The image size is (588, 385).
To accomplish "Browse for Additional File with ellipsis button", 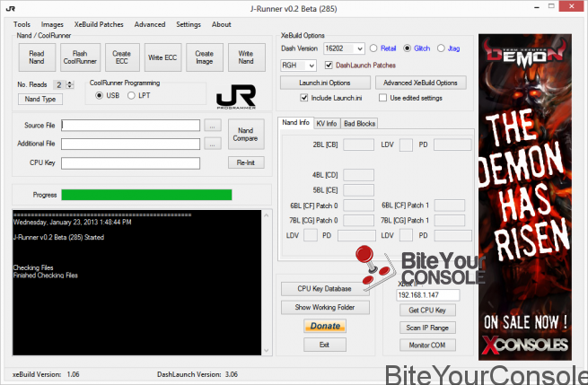I will [213, 144].
